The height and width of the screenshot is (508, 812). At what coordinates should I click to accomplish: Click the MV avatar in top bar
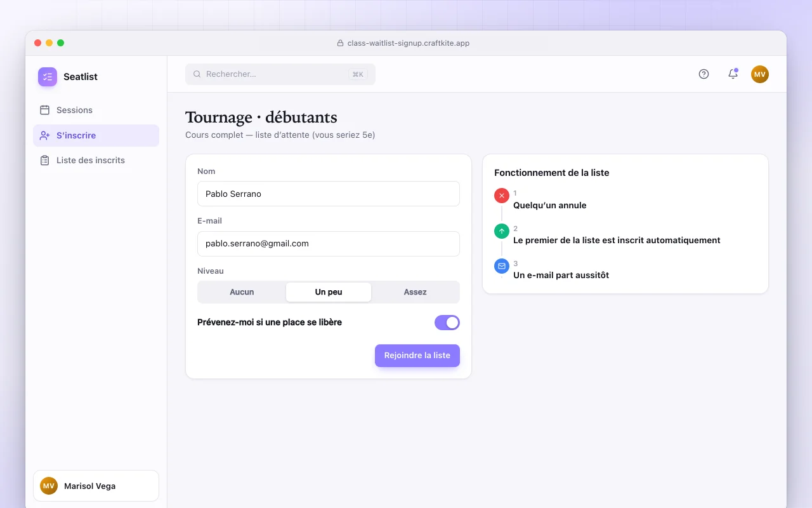[x=760, y=74]
